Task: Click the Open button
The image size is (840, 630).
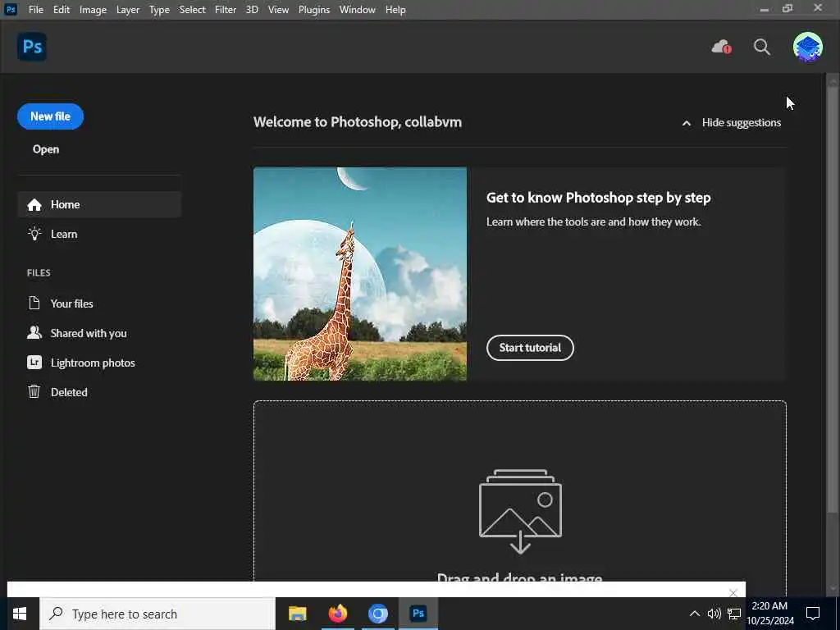Action: 46,149
